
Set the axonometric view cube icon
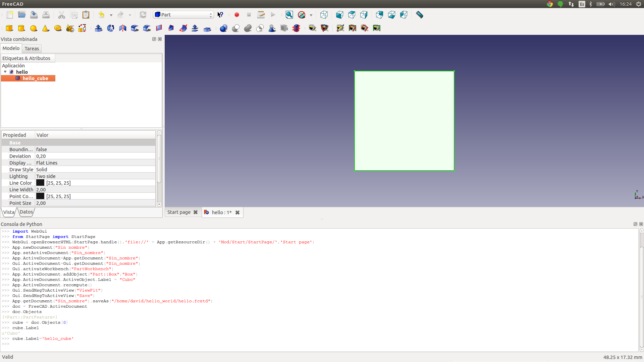click(324, 15)
